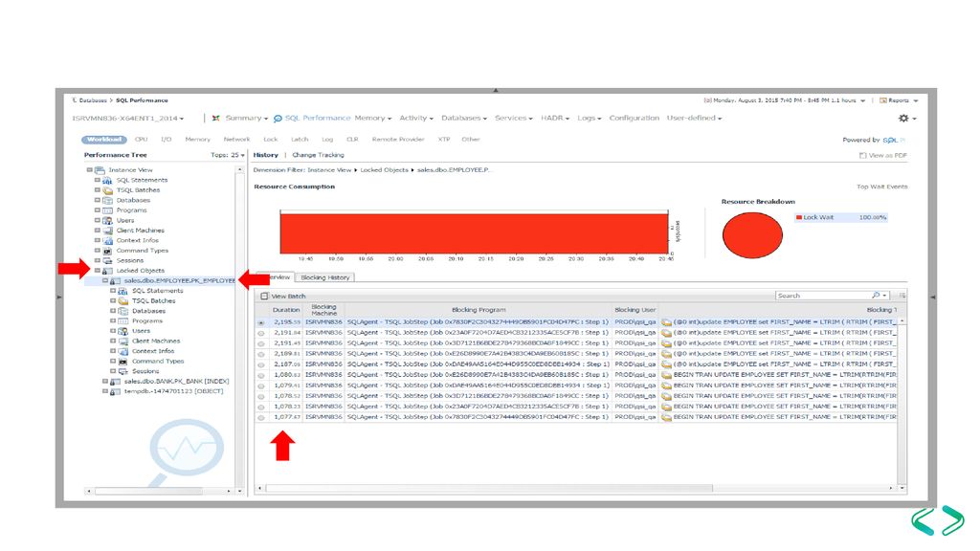Switch to the Latch tab
This screenshot has width=980, height=551.
pos(300,140)
